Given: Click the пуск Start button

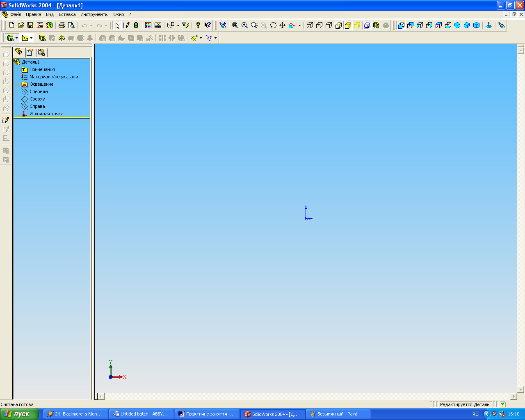Looking at the screenshot, I should 19,414.
